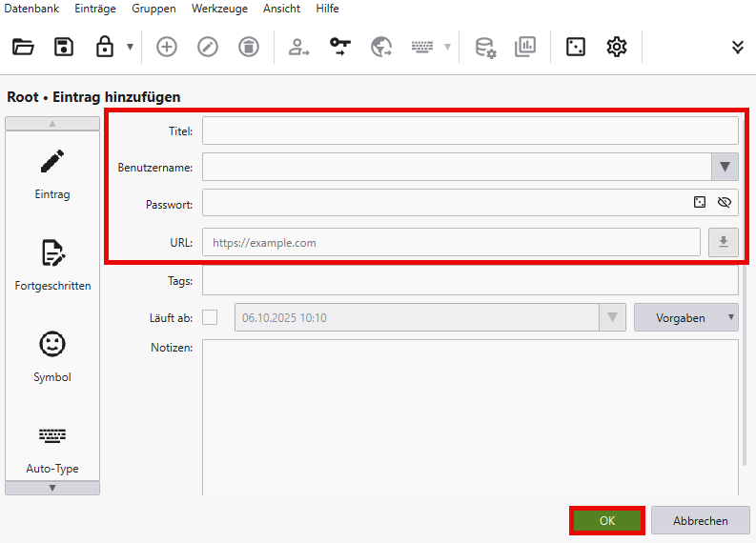Enable Läuft ab expiry checkbox

tap(210, 317)
